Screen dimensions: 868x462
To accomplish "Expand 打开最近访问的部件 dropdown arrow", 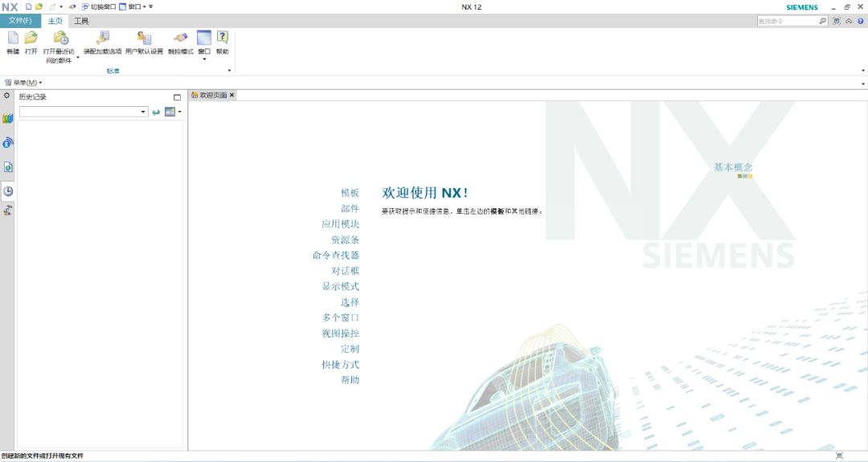I will pos(77,57).
